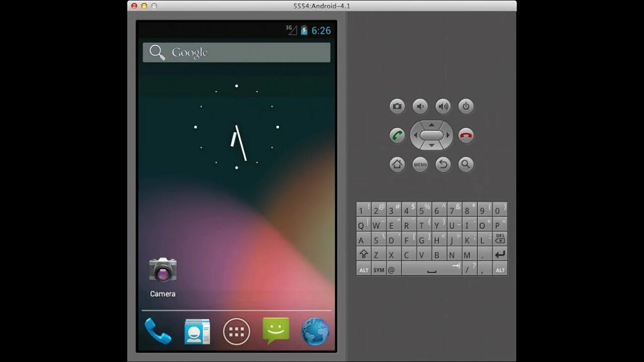Click the battery icon in Android status bar
Image resolution: width=644 pixels, height=362 pixels.
tap(304, 31)
